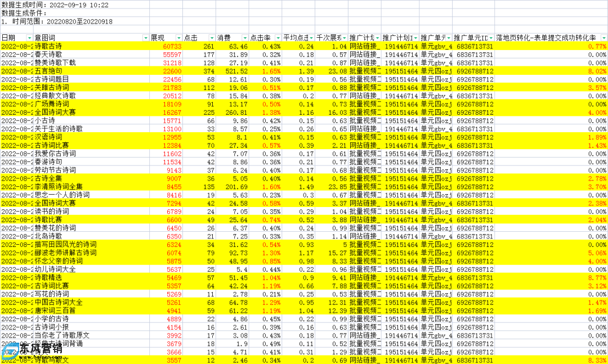
Task: Open the 点击率 column filter dropdown
Action: click(x=277, y=38)
